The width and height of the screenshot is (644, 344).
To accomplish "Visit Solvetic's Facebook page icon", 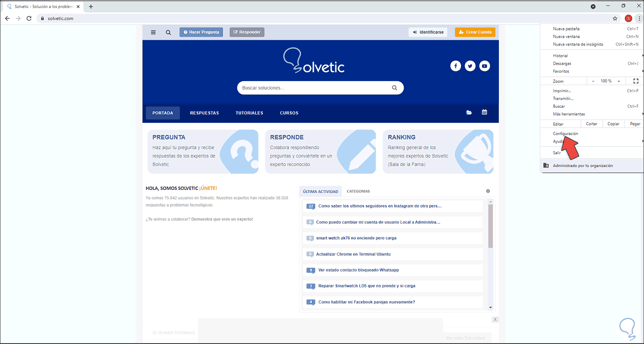I will point(456,66).
